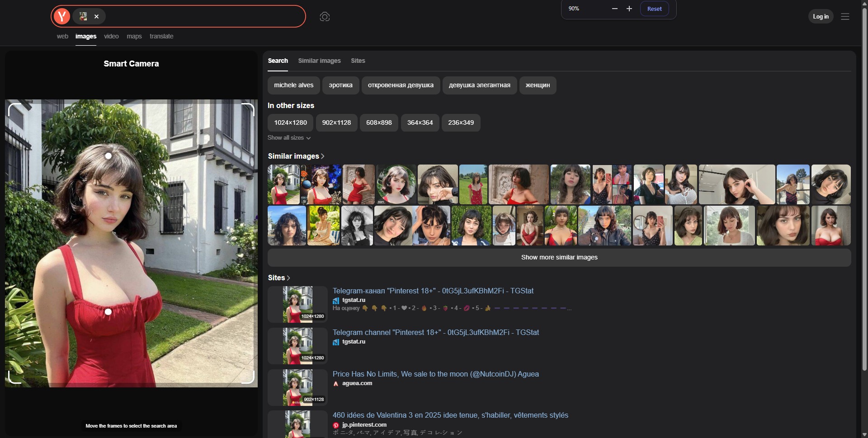Click the bottom-right crop frame corner handle
Image resolution: width=868 pixels, height=438 pixels.
click(248, 377)
